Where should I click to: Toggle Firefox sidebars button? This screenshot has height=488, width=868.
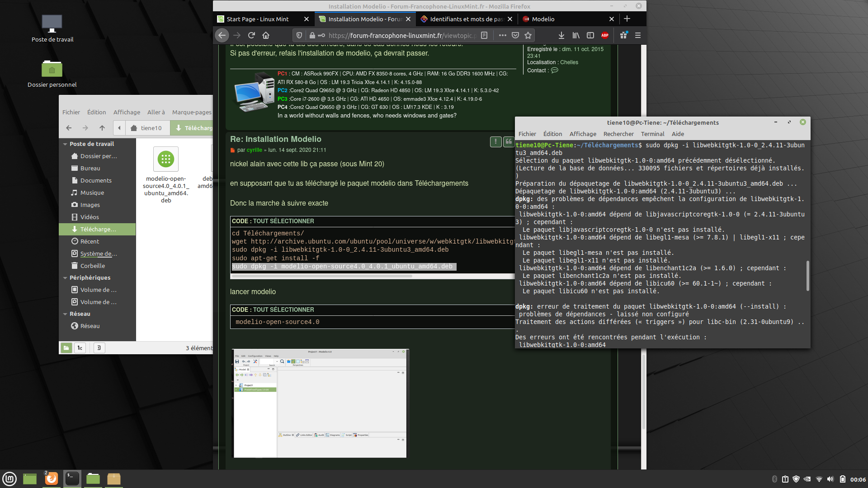pos(590,35)
